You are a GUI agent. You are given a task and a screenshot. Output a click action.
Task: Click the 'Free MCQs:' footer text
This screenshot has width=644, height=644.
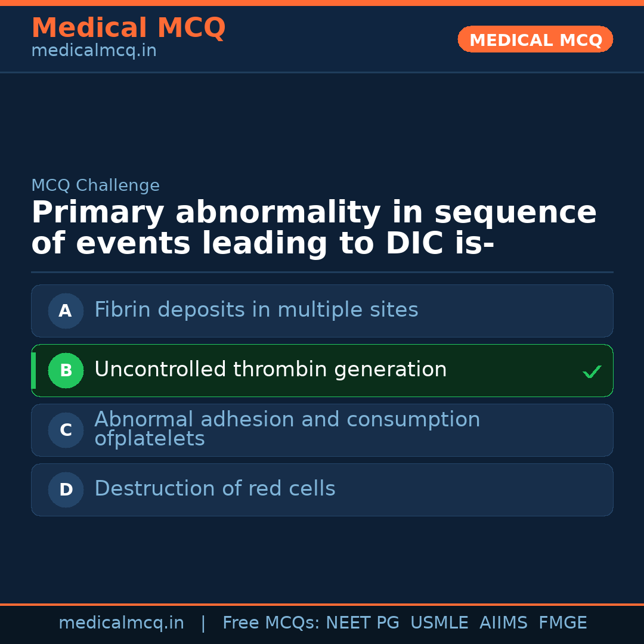tap(271, 623)
